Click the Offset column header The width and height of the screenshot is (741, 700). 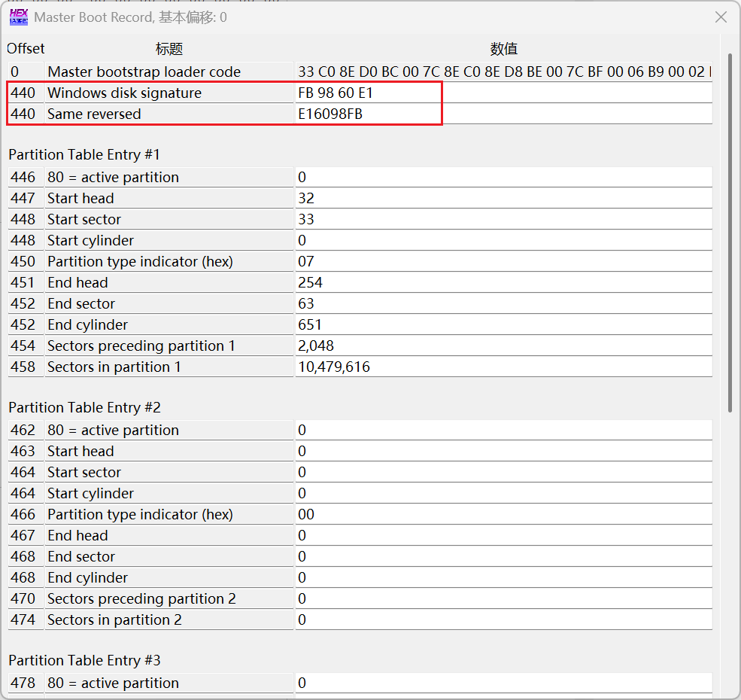coord(26,49)
